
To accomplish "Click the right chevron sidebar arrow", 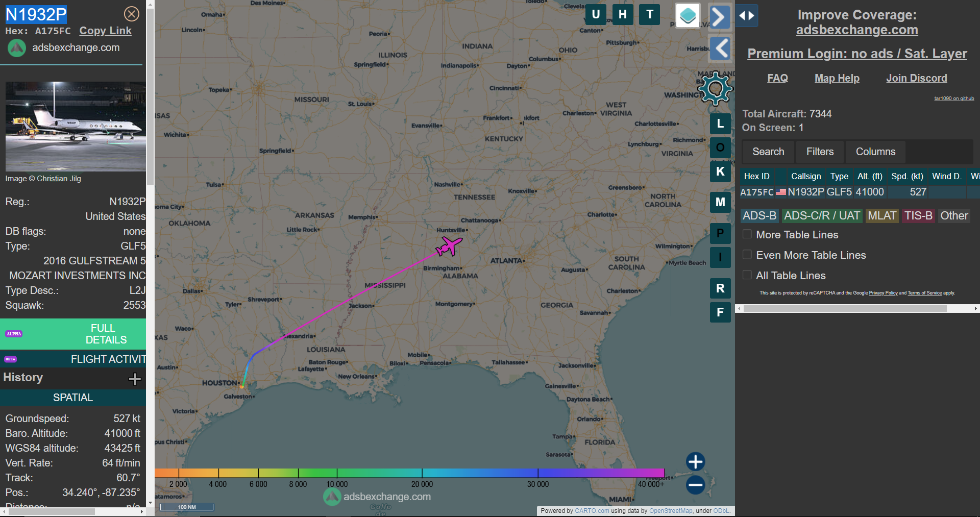I will click(719, 17).
